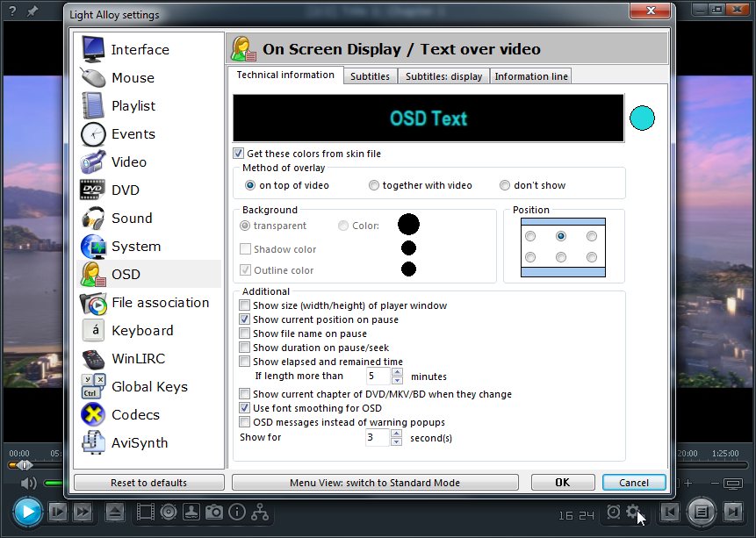The image size is (756, 538).
Task: Select the Sound settings section
Action: click(x=148, y=218)
